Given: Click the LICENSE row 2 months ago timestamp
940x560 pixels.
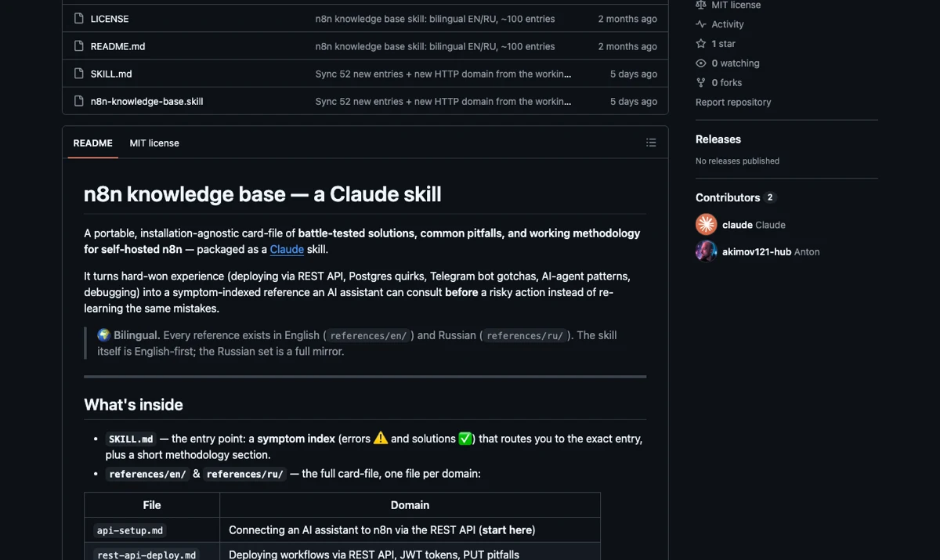Looking at the screenshot, I should 627,19.
